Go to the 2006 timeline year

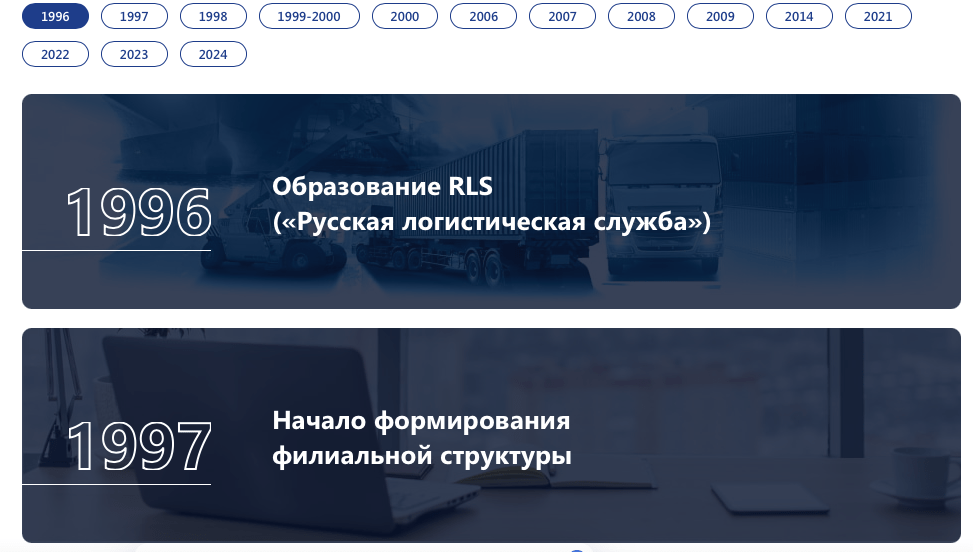point(483,16)
